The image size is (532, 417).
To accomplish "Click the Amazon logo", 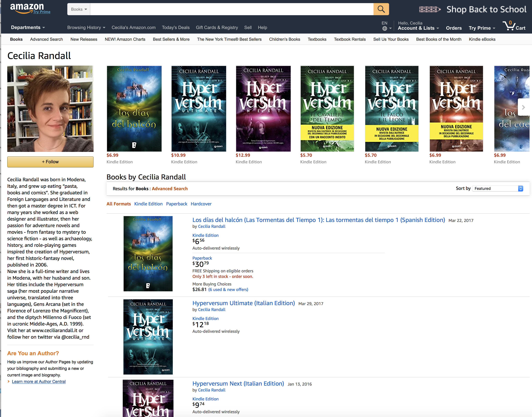I will tap(27, 8).
